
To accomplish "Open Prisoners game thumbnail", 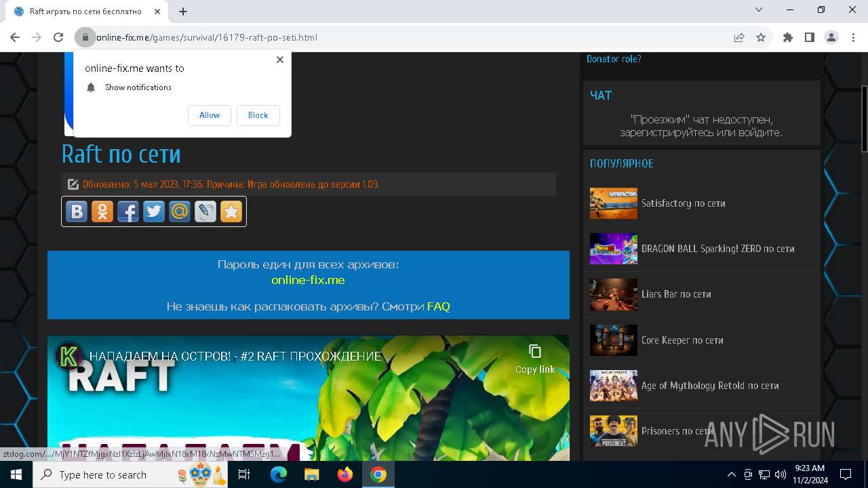I will pos(614,431).
